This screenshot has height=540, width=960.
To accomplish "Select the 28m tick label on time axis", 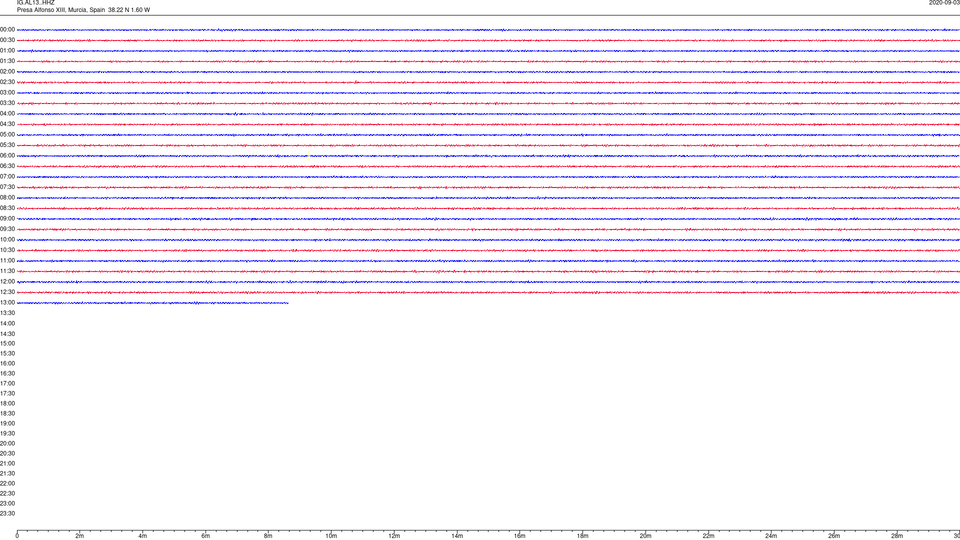I will 897,536.
